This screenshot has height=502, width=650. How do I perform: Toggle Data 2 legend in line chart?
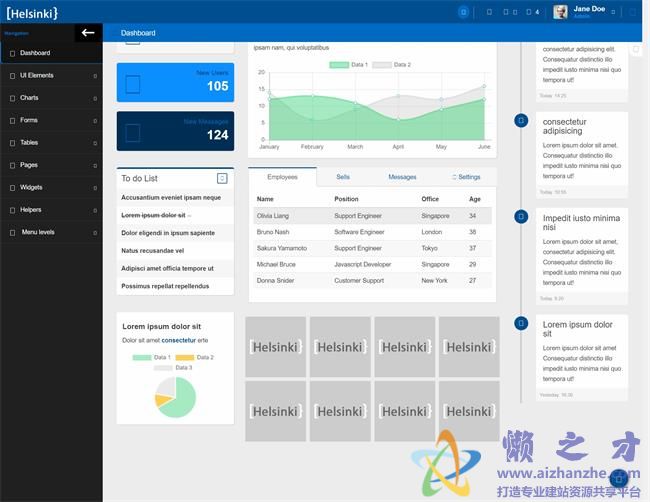[392, 65]
